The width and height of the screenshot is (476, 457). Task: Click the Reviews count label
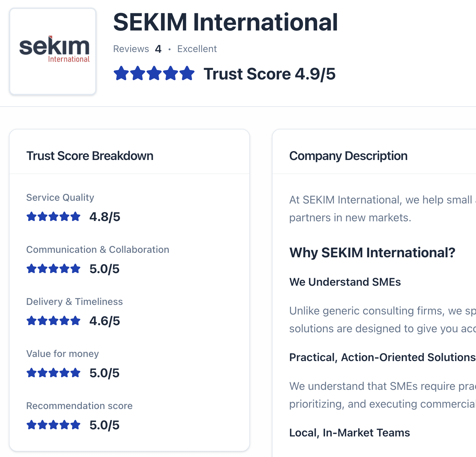point(137,49)
